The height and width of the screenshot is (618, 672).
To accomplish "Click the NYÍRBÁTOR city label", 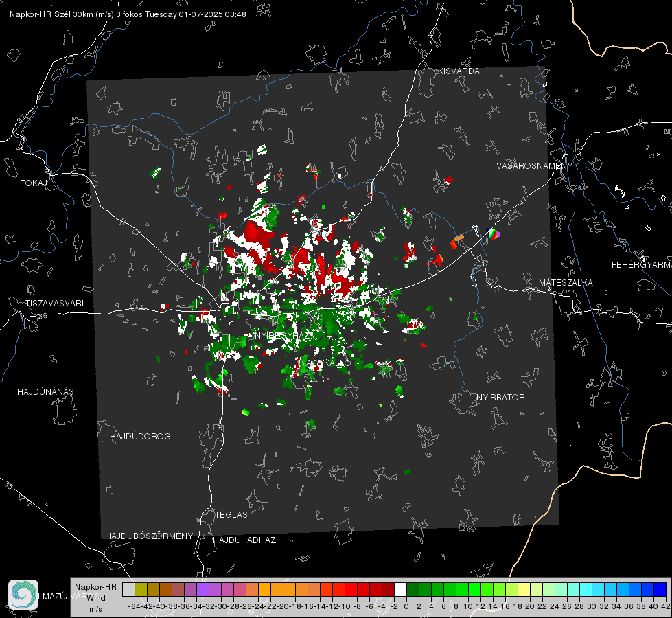I will coord(500,398).
